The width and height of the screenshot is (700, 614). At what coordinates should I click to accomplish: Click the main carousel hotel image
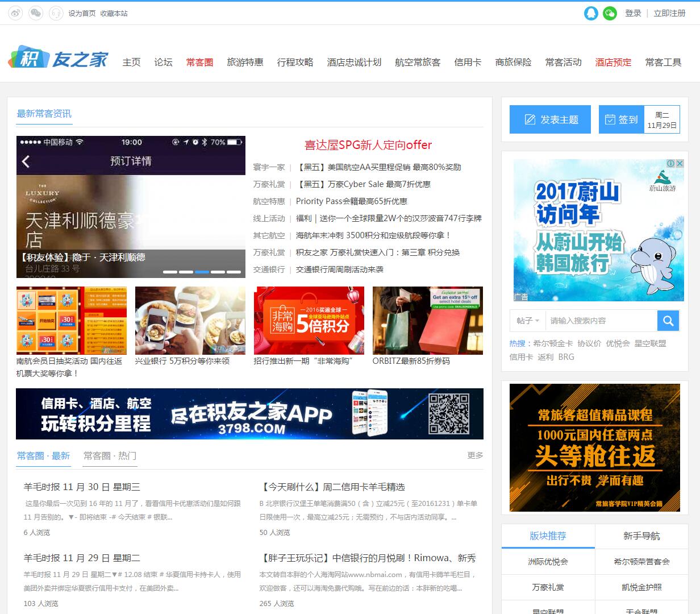click(x=131, y=207)
